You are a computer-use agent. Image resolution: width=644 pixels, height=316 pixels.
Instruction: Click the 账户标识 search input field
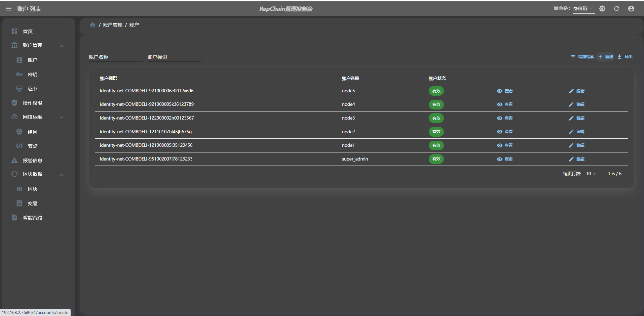click(x=174, y=57)
